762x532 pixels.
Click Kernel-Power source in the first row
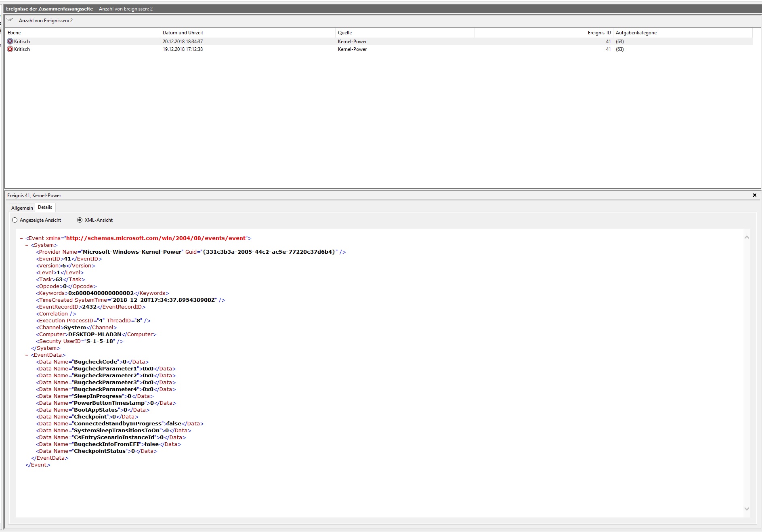tap(352, 41)
